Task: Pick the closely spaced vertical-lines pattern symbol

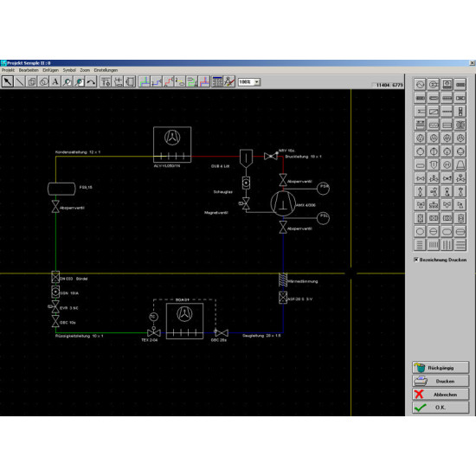Action: tap(434, 245)
